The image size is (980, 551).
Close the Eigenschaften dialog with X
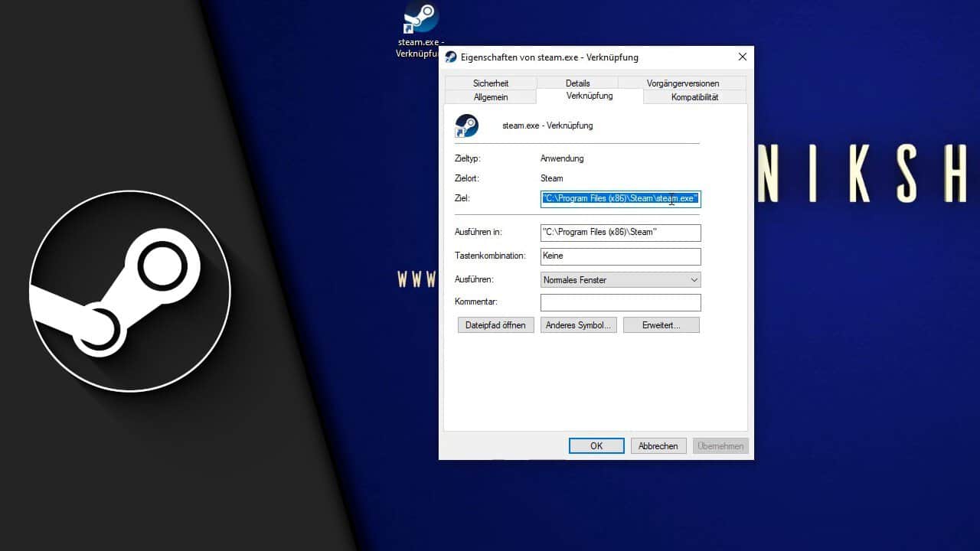(x=742, y=57)
